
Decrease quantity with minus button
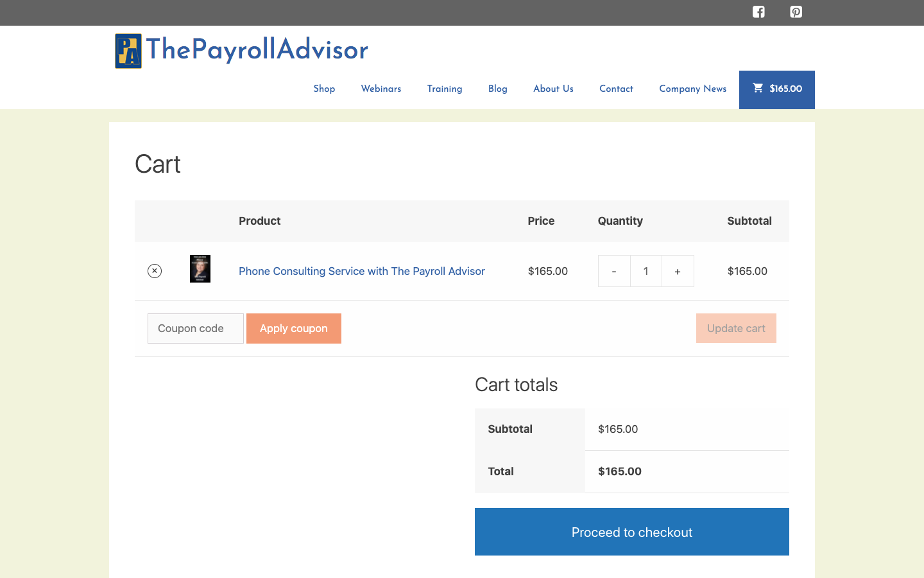coord(614,271)
